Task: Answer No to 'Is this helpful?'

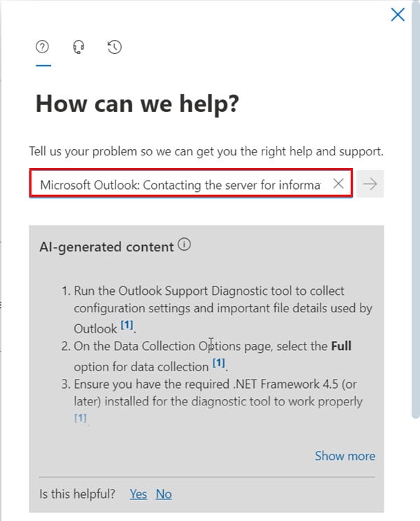Action: [x=164, y=494]
